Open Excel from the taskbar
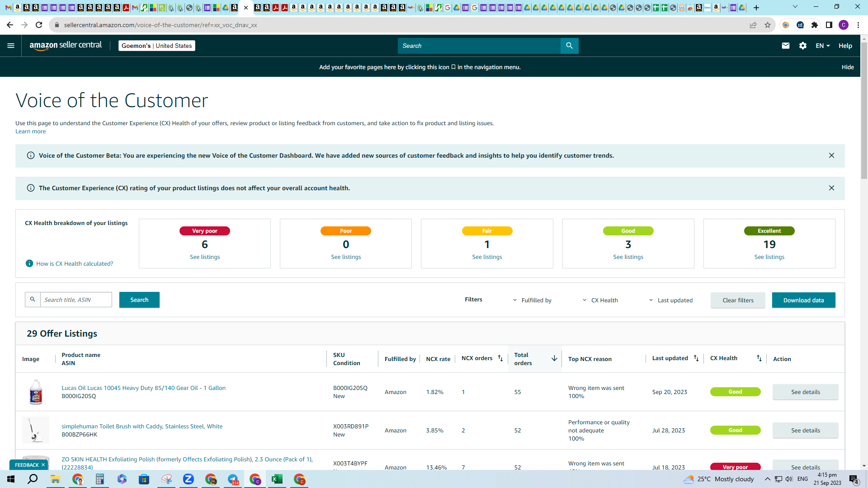 (277, 479)
